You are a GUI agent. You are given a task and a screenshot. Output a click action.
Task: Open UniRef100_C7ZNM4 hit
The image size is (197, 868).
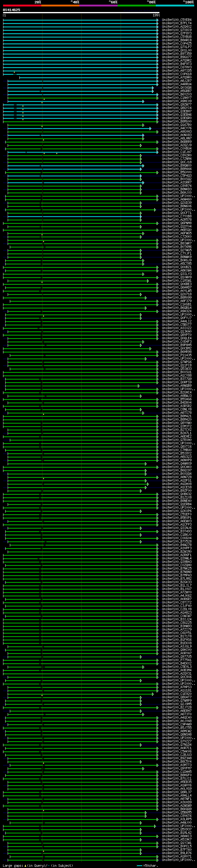pyautogui.click(x=176, y=159)
